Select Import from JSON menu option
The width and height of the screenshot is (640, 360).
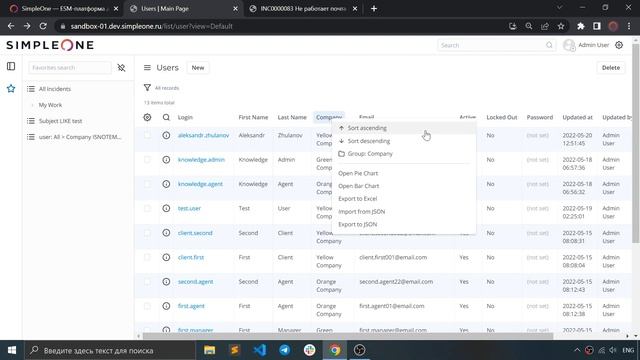(404, 211)
